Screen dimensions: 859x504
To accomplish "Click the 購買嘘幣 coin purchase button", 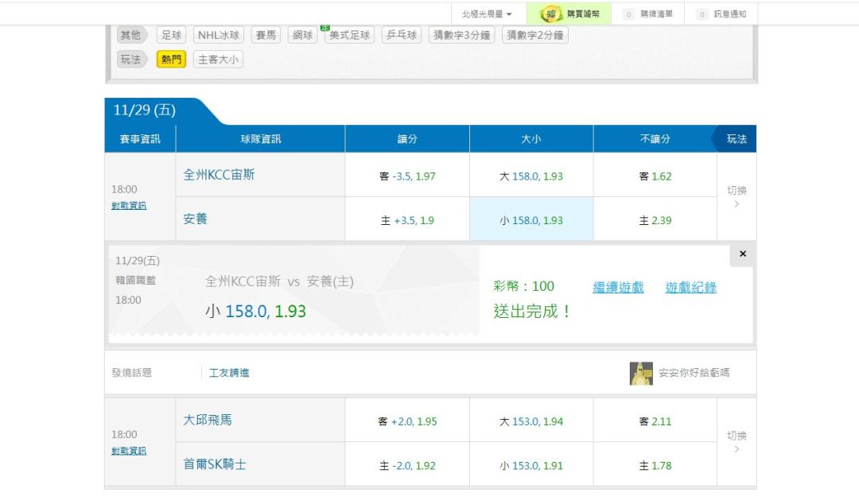I will point(569,14).
